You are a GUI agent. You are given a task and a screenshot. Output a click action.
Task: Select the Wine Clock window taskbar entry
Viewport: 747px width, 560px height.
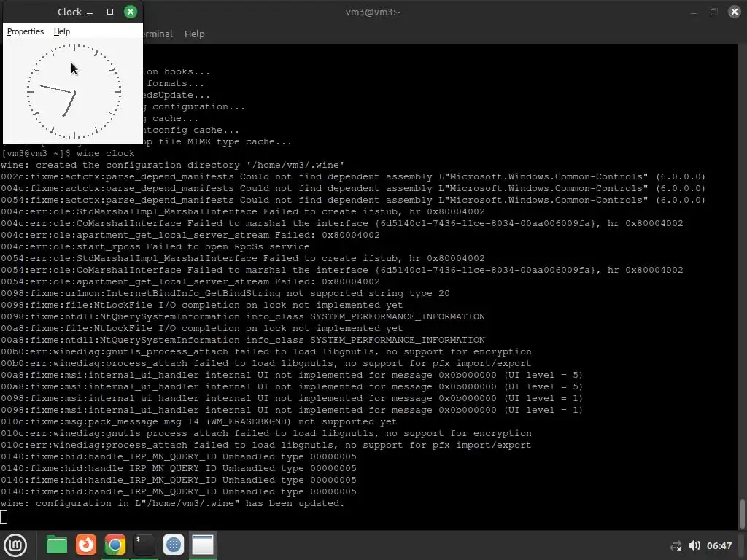(x=203, y=545)
